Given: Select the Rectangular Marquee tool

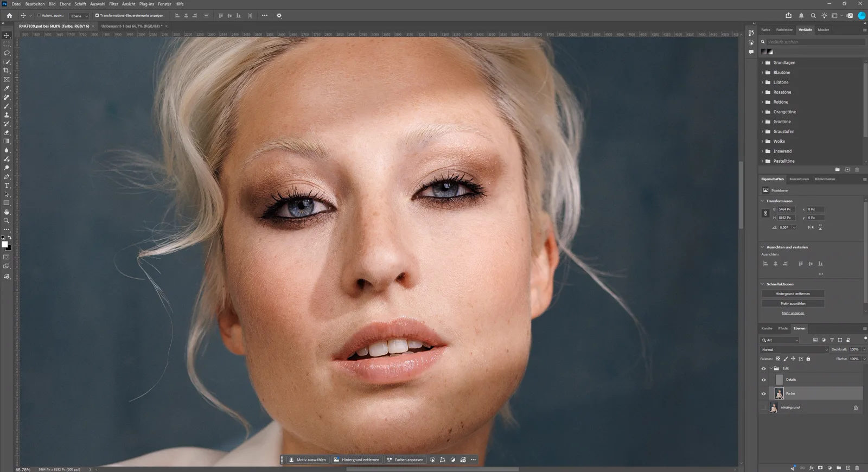Looking at the screenshot, I should pos(7,44).
